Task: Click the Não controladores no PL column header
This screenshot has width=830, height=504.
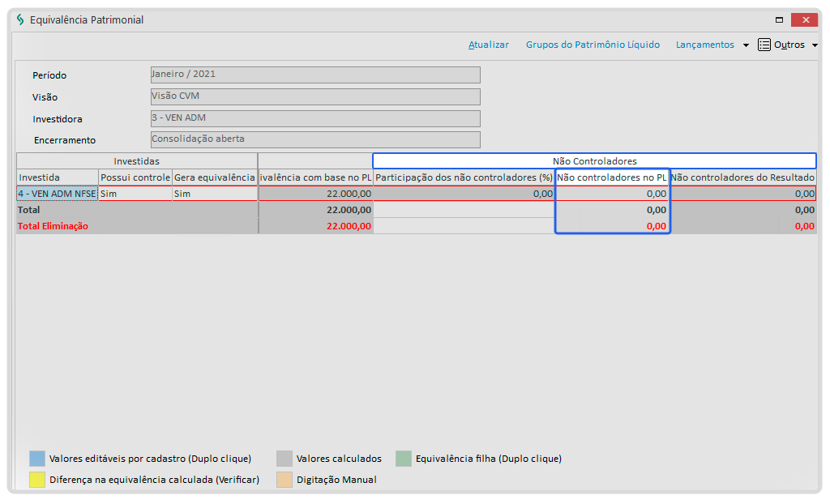Action: 612,177
